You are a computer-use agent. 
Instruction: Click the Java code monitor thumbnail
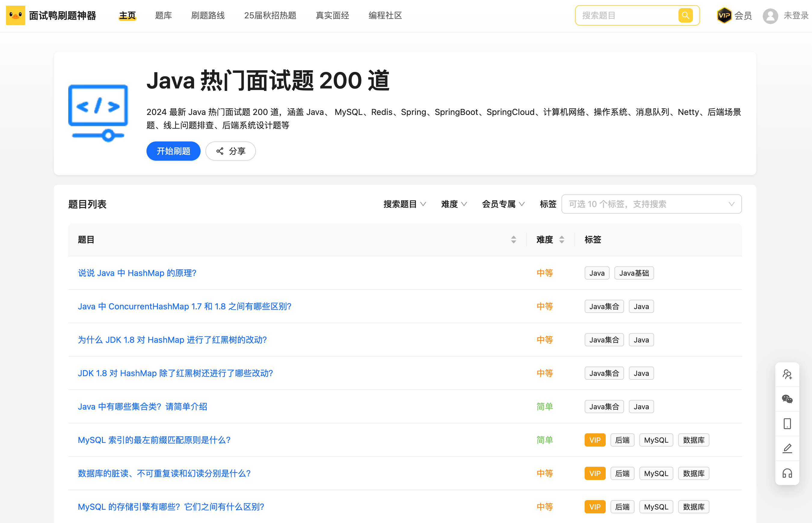tap(98, 113)
